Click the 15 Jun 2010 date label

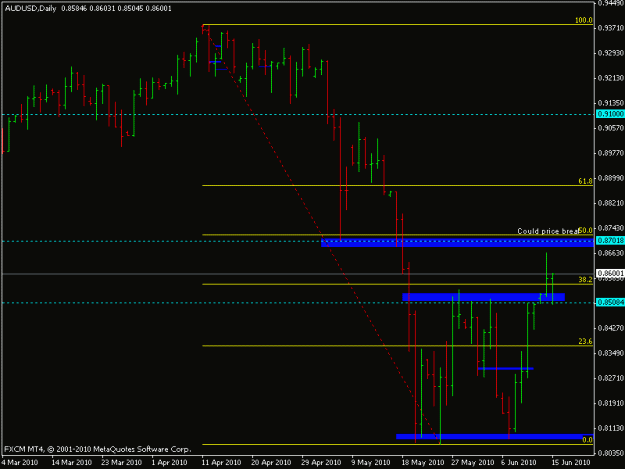(571, 463)
